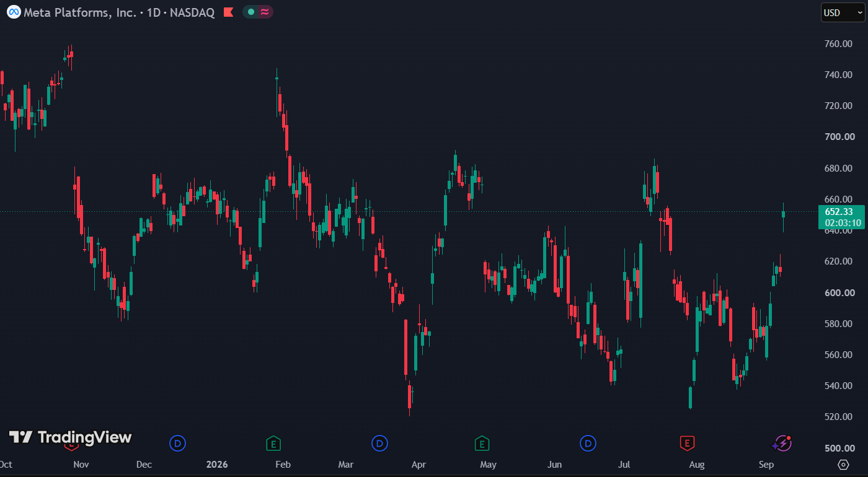Image resolution: width=868 pixels, height=477 pixels.
Task: Click the Jul label on the time axis
Action: (624, 465)
